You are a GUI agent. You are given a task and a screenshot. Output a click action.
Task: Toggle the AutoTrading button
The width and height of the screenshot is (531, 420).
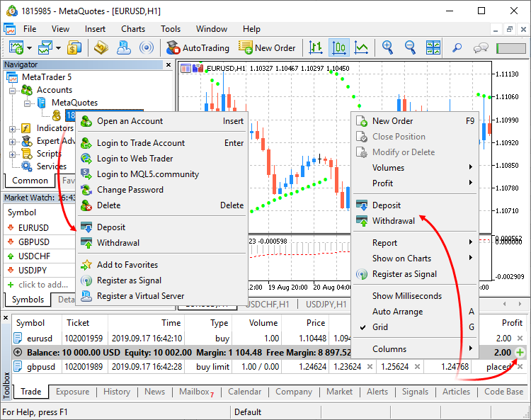[x=198, y=48]
